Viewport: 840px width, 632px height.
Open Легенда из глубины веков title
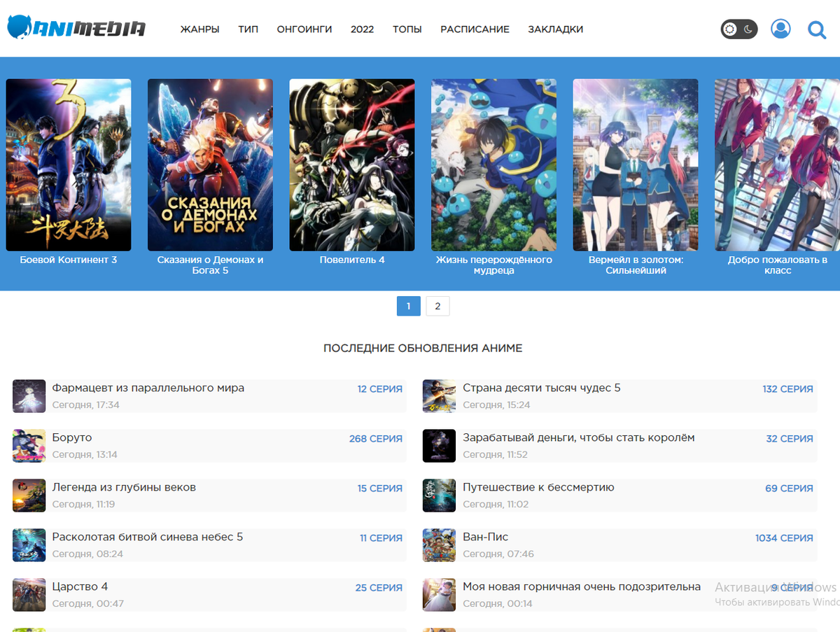[124, 487]
